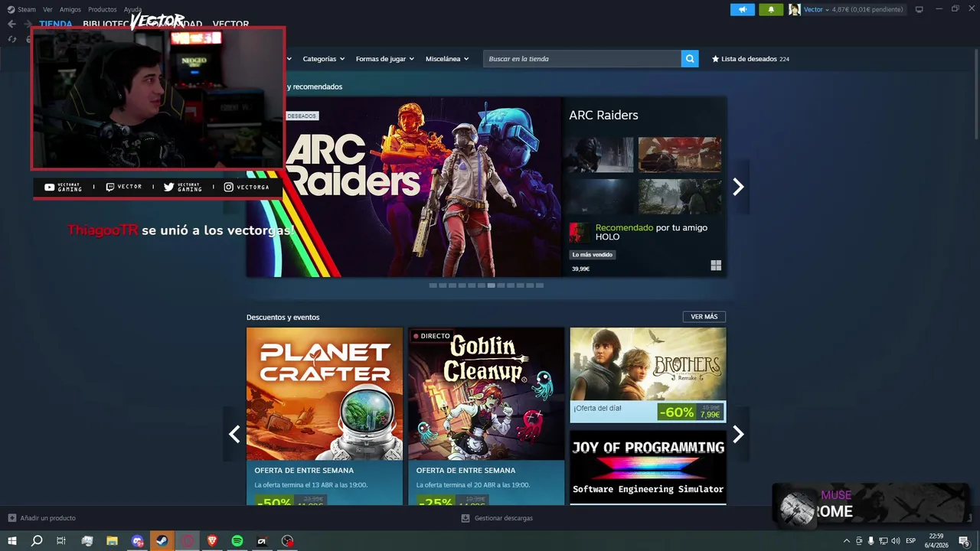Screen dimensions: 980x551
Task: Click the Lo más vendido tag
Action: click(x=593, y=255)
